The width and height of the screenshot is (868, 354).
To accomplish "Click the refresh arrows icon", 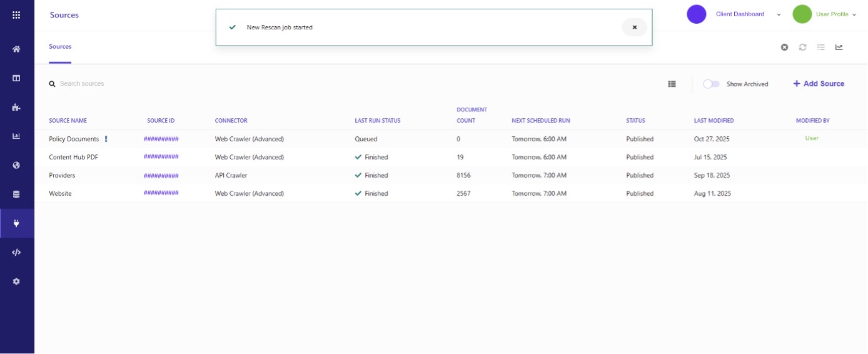I will tap(802, 47).
